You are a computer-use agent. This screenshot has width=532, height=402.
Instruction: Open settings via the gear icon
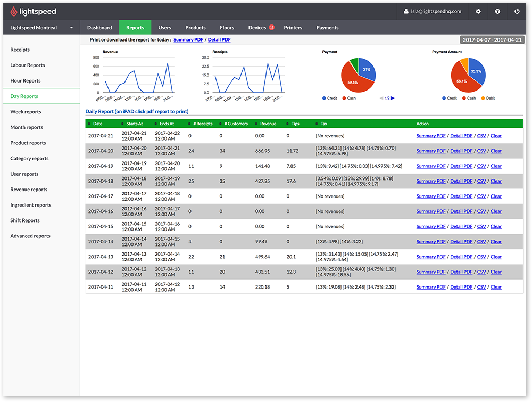pyautogui.click(x=478, y=11)
